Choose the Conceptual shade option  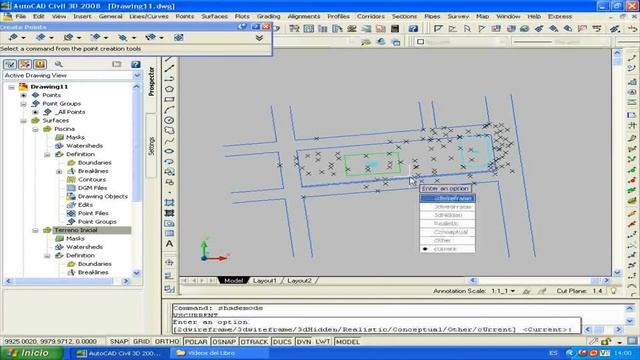click(x=447, y=232)
